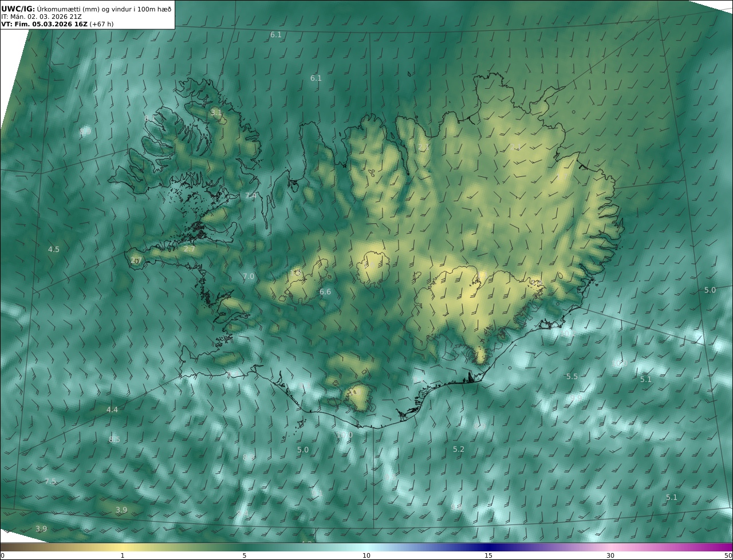Click the colorbar tick label 30
This screenshot has height=560, width=733.
pos(610,555)
